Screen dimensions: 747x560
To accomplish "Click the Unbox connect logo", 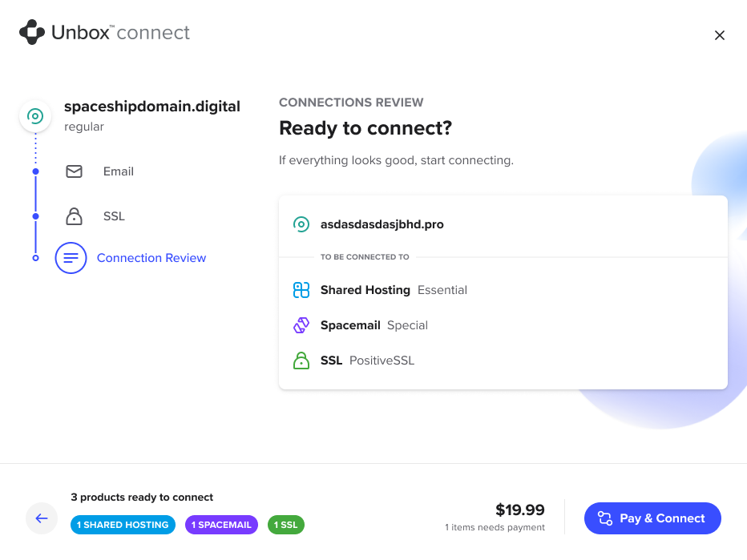I will (104, 33).
